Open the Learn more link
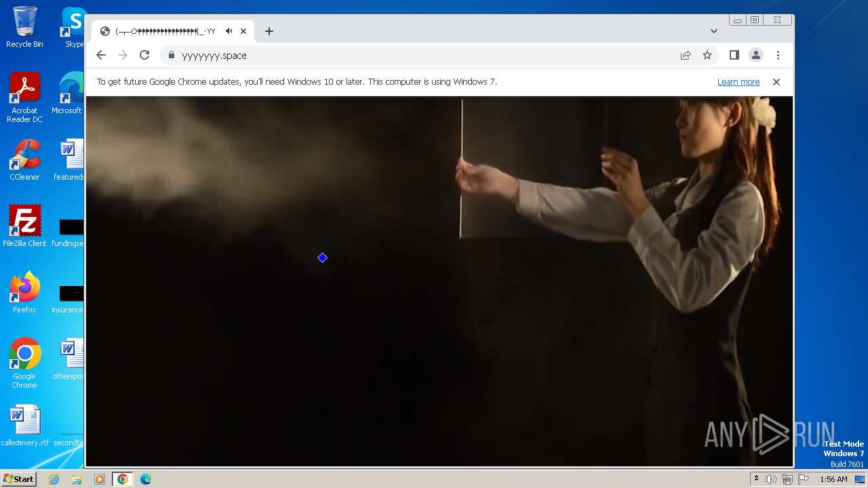This screenshot has height=488, width=868. click(738, 82)
